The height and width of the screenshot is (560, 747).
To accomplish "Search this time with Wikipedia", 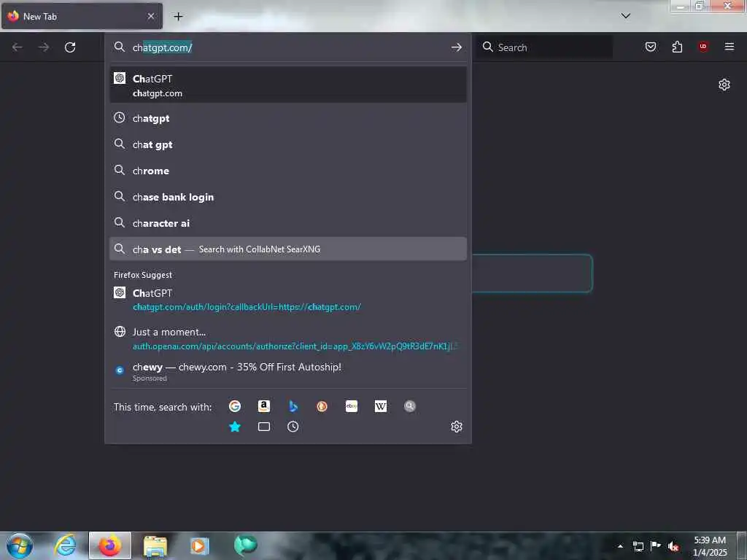I will point(381,406).
